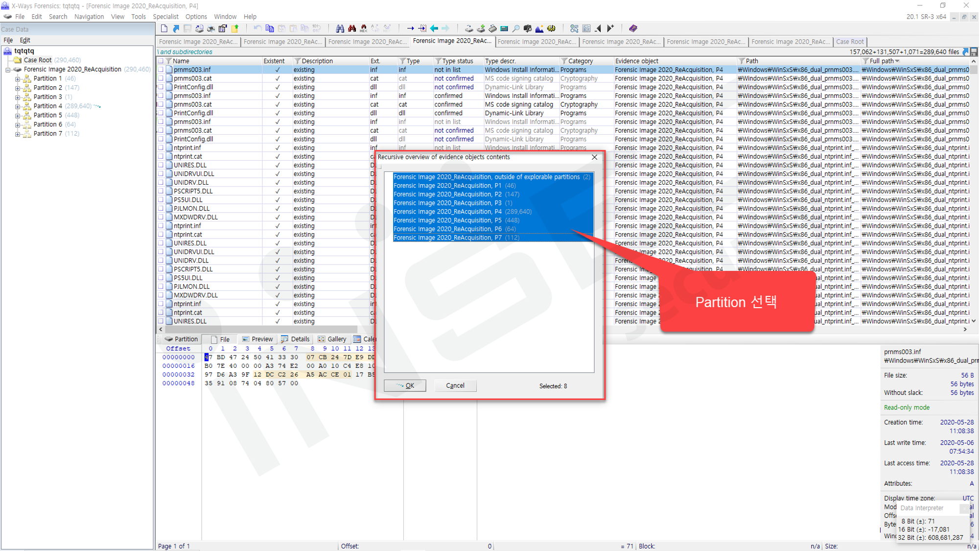Open the Navigation menu
Viewport: 980px width, 551px height.
[89, 17]
